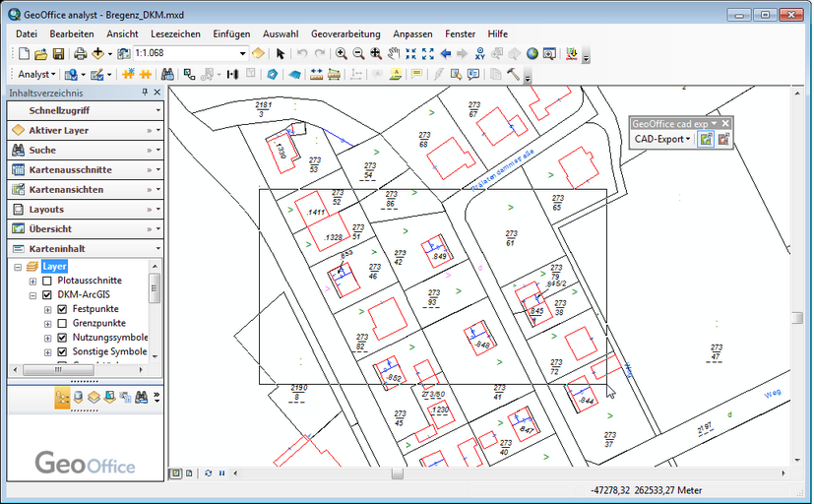Viewport: 814px width, 504px height.
Task: Open the map scale 1:1.068 dropdown
Action: coord(242,53)
